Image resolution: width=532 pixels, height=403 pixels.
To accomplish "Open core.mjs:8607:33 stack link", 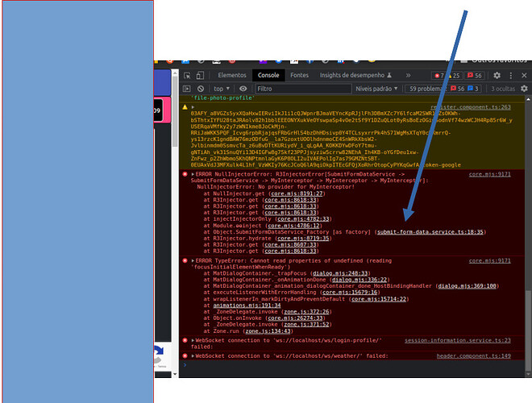I will pyautogui.click(x=290, y=244).
